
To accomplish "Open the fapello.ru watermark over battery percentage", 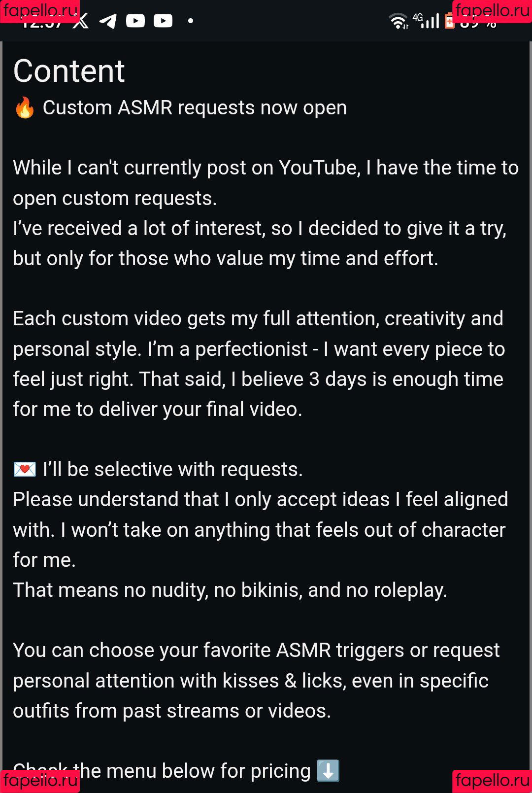I will click(492, 11).
